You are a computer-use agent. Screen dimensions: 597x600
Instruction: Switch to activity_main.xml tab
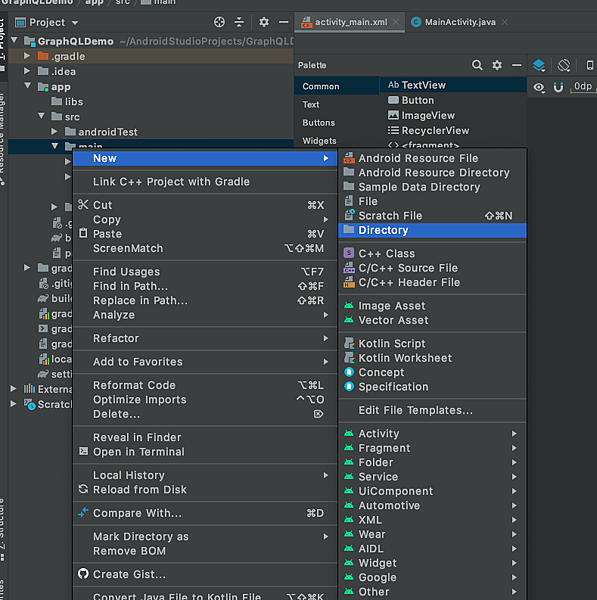[x=351, y=22]
